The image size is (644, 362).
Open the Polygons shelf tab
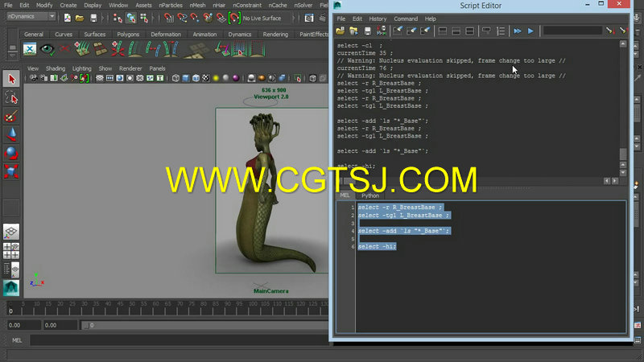pyautogui.click(x=128, y=35)
